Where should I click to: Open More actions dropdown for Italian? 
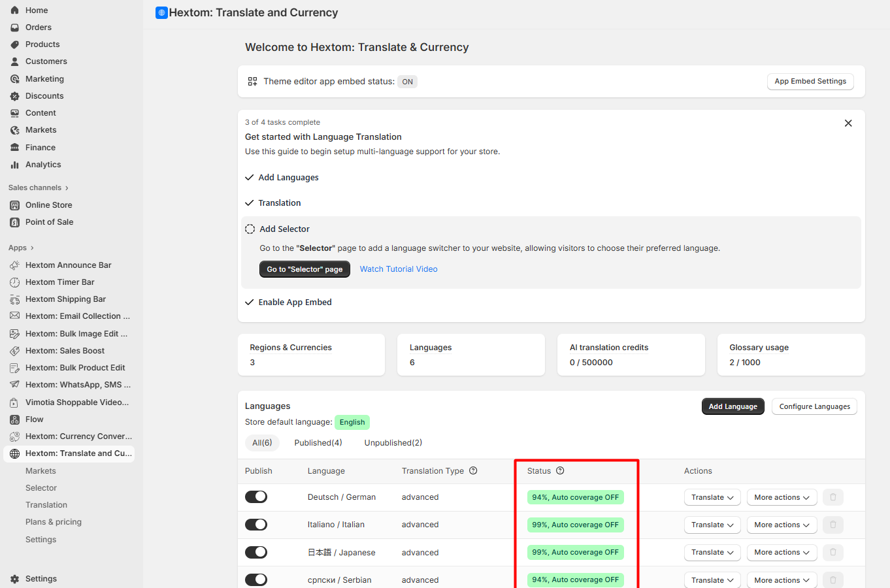[782, 525]
